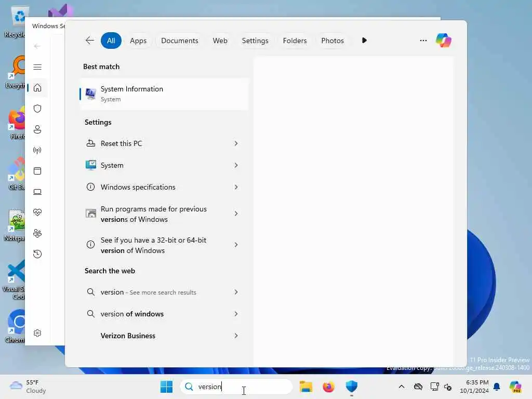The width and height of the screenshot is (532, 399).
Task: Expand Reset this PC chevron
Action: coord(236,143)
